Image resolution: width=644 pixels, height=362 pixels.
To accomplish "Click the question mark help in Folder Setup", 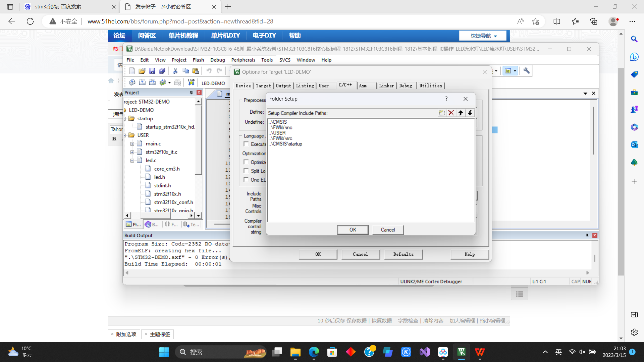I will pos(446,99).
